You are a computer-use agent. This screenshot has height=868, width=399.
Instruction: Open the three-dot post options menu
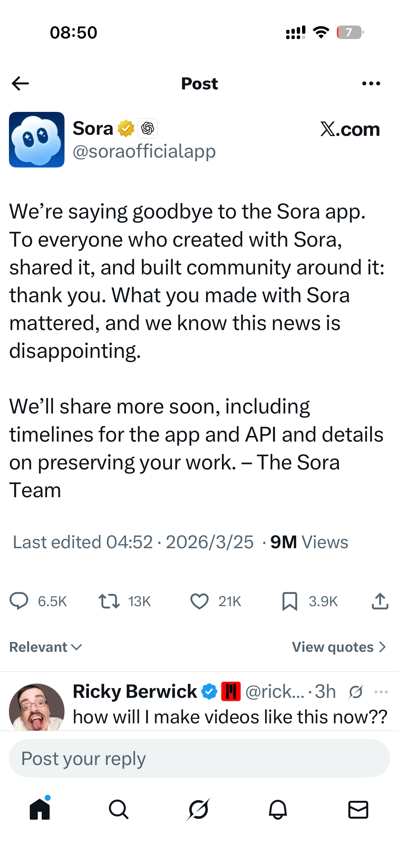click(x=371, y=83)
